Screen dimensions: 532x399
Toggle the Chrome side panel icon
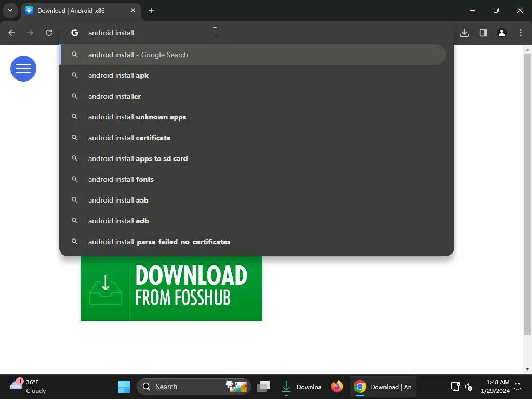(x=483, y=33)
